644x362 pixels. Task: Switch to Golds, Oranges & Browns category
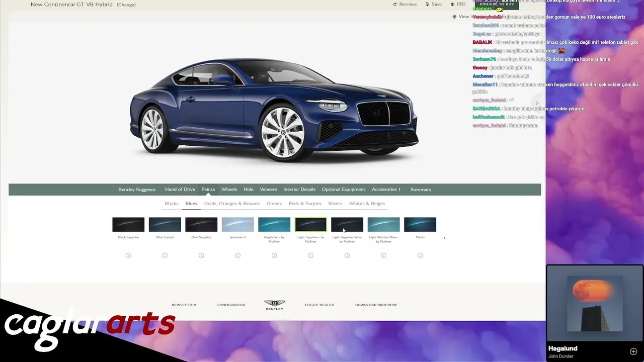point(232,204)
